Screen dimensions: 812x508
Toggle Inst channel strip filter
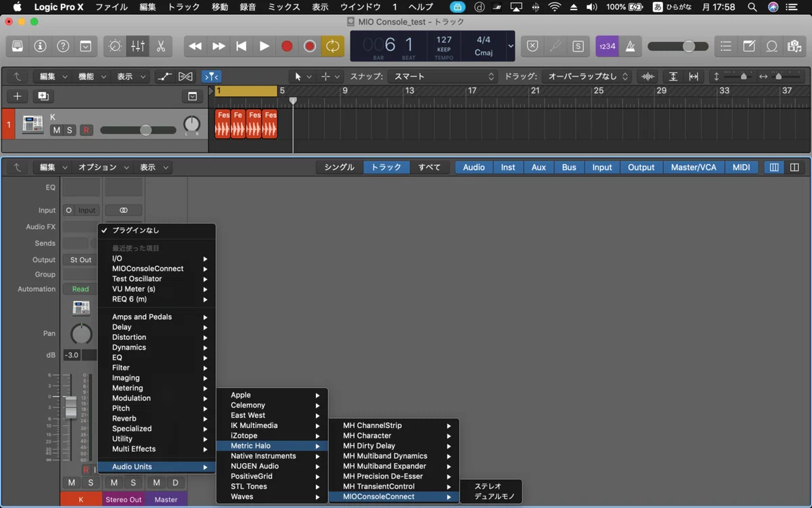pyautogui.click(x=508, y=167)
